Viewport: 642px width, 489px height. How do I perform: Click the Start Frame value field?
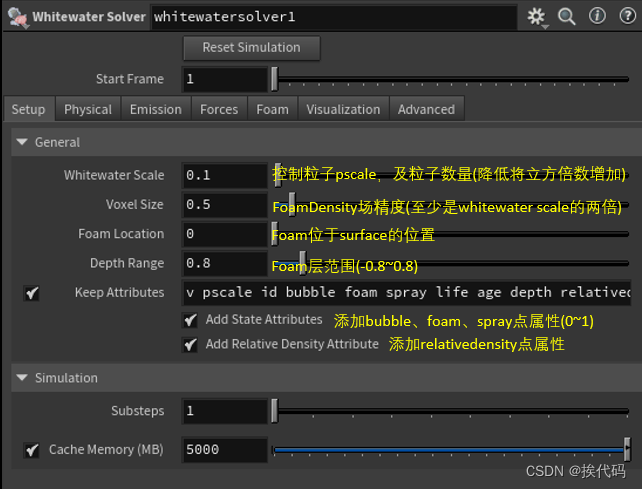224,79
